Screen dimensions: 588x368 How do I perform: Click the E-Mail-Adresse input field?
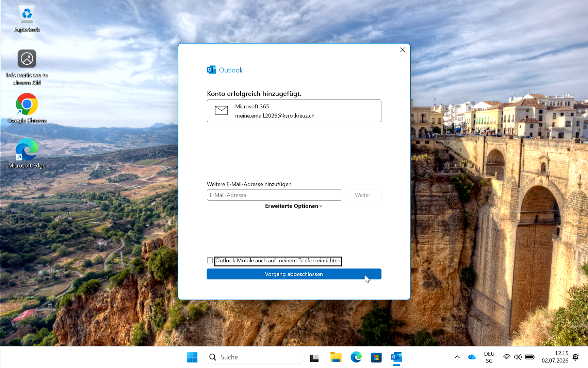(x=274, y=195)
